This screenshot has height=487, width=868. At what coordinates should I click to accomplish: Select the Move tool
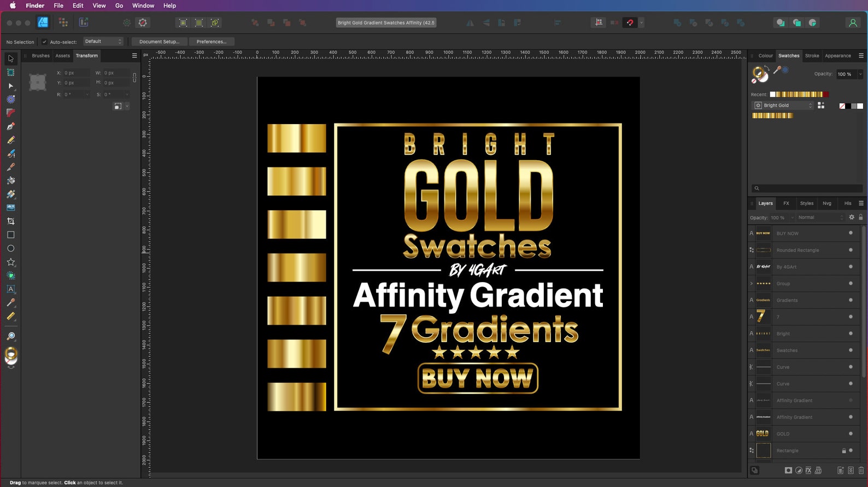(10, 58)
